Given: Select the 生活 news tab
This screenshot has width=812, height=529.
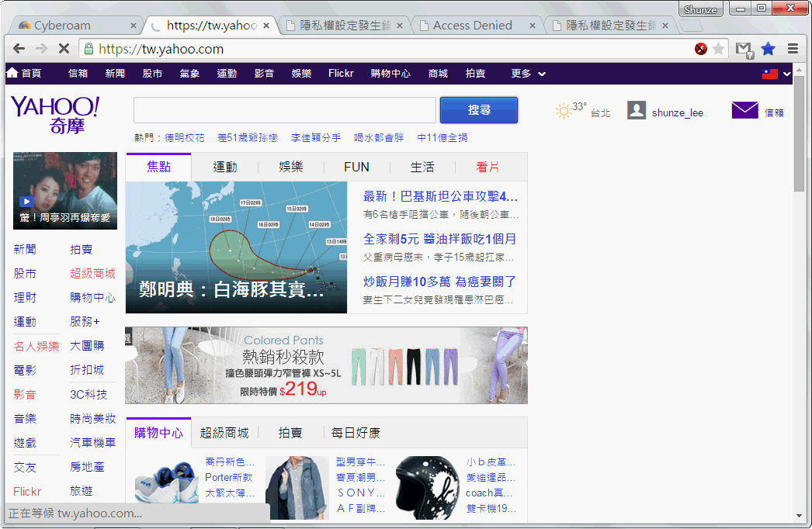Looking at the screenshot, I should pos(422,167).
